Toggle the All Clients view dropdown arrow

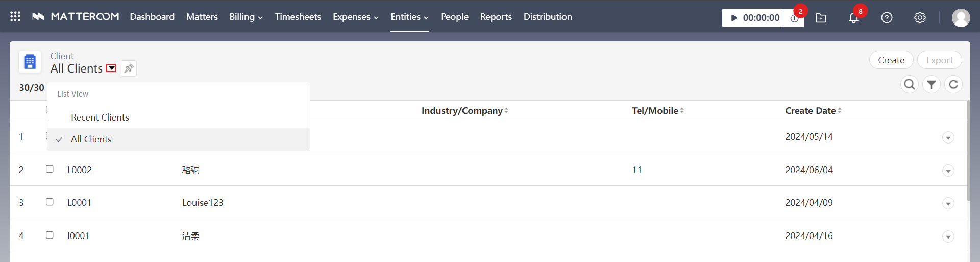(x=111, y=68)
